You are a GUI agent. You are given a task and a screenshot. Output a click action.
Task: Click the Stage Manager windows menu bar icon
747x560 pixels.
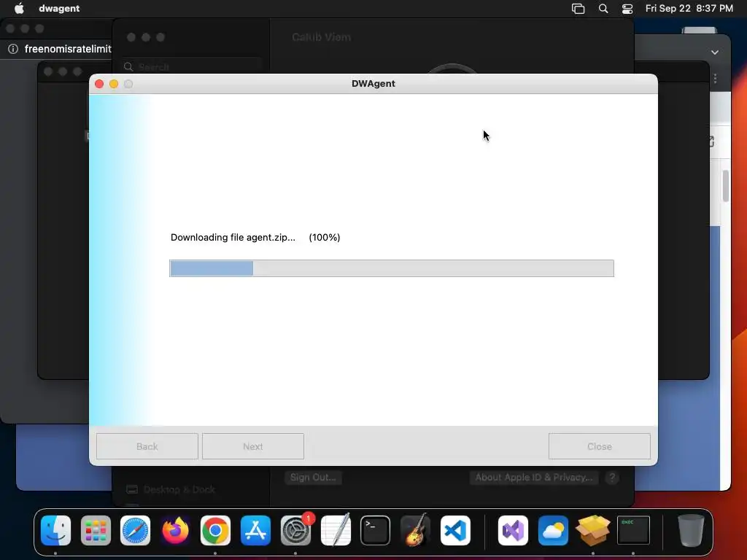[578, 9]
